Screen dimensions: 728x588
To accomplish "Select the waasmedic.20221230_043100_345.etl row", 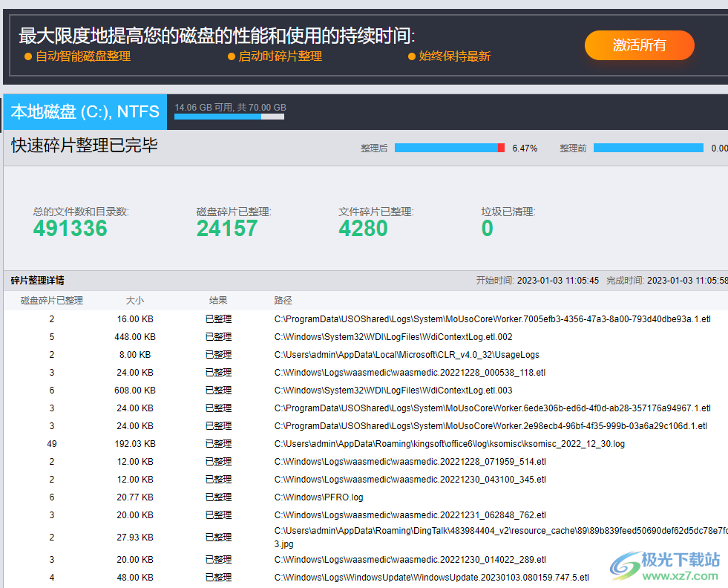I will (x=366, y=480).
